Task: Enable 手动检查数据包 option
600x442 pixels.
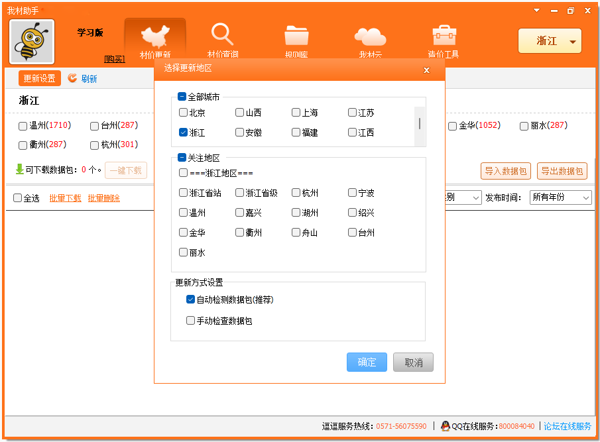Action: (190, 321)
